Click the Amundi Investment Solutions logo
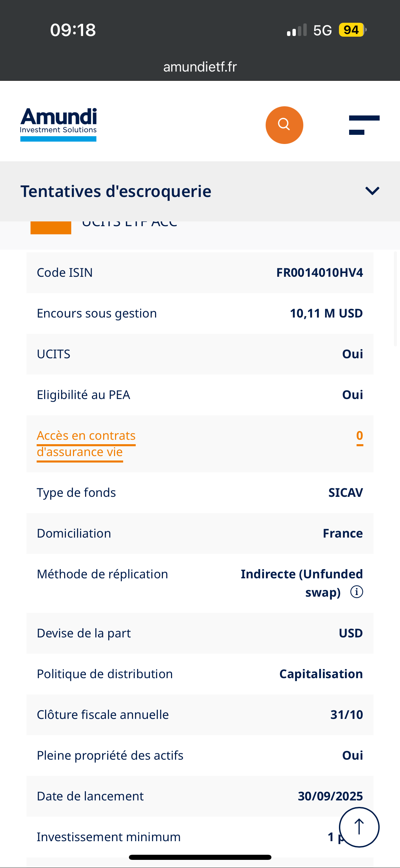Image resolution: width=400 pixels, height=868 pixels. [58, 124]
